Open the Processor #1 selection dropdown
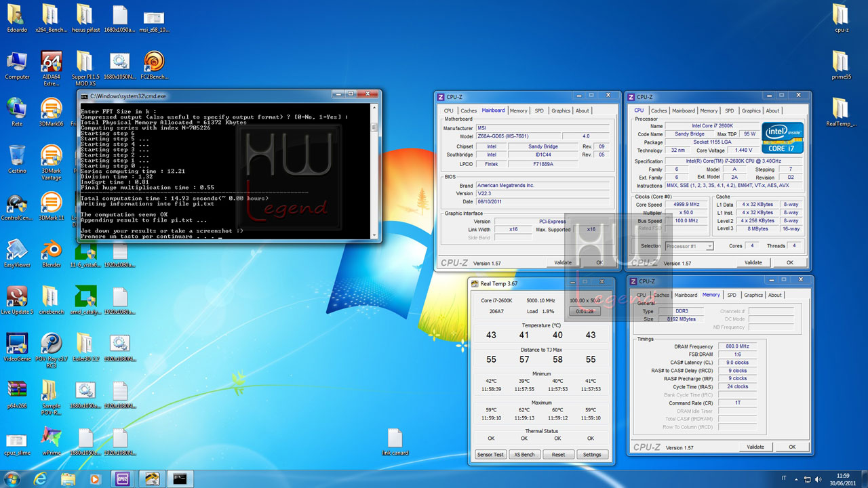This screenshot has height=488, width=868. point(689,246)
